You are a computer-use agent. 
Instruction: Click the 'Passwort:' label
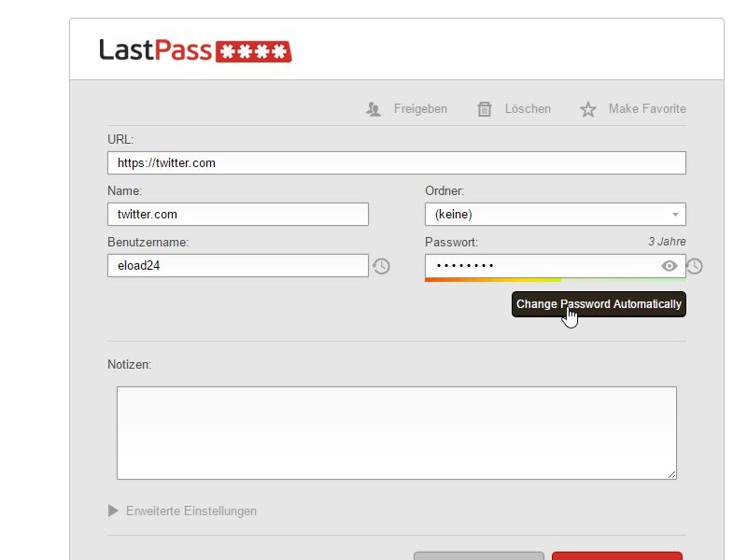click(451, 243)
